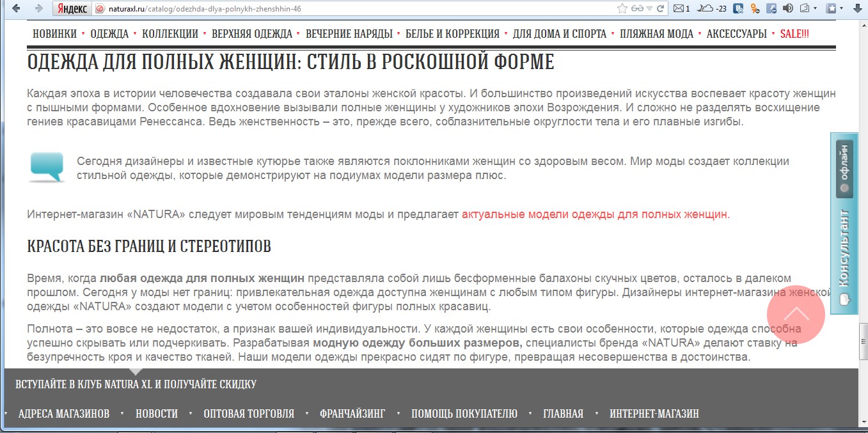868x433 pixels.
Task: Open the Odnoklassniki login toolbar icon
Action: click(755, 8)
